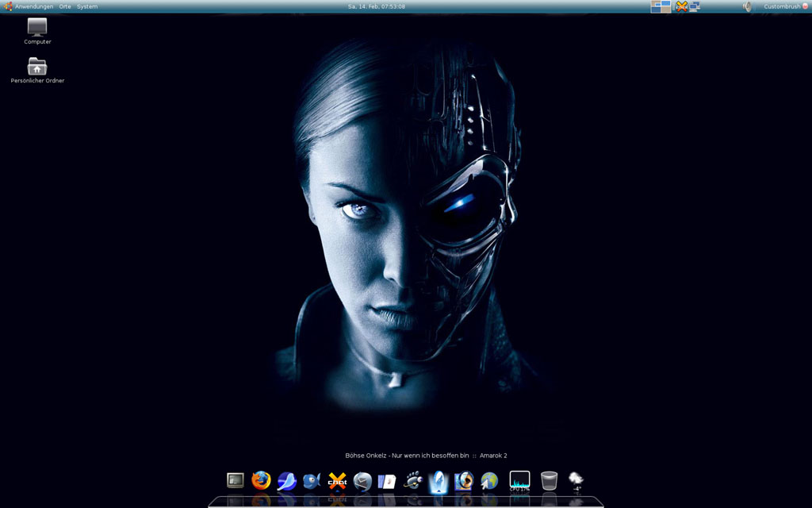Switch workspace using the panel workspace switcher

pos(661,6)
